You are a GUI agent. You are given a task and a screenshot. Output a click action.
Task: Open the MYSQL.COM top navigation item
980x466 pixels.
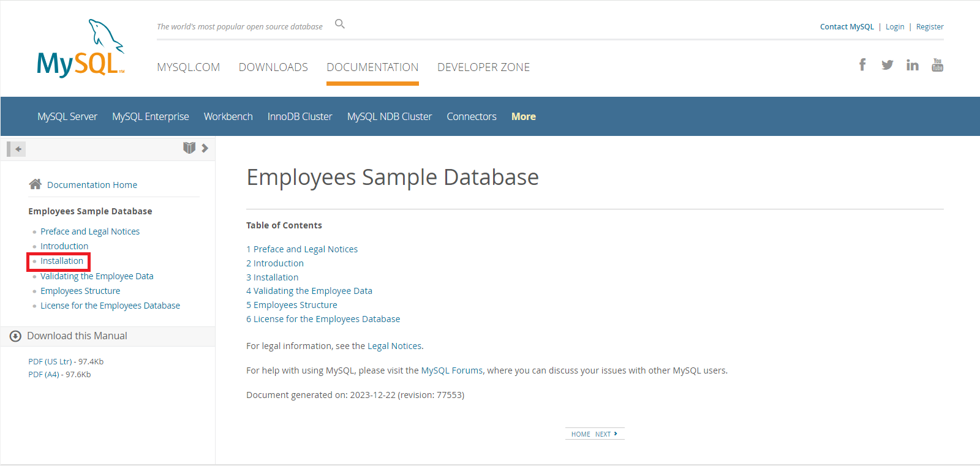point(188,67)
